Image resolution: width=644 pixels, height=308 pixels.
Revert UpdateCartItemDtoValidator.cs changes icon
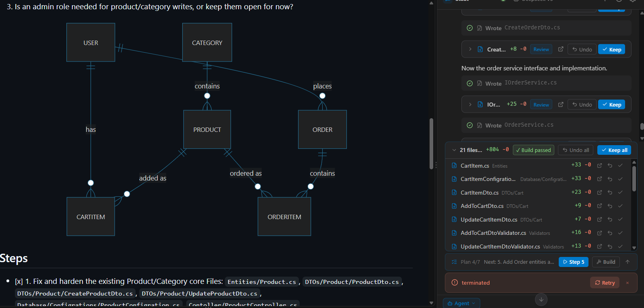click(610, 246)
